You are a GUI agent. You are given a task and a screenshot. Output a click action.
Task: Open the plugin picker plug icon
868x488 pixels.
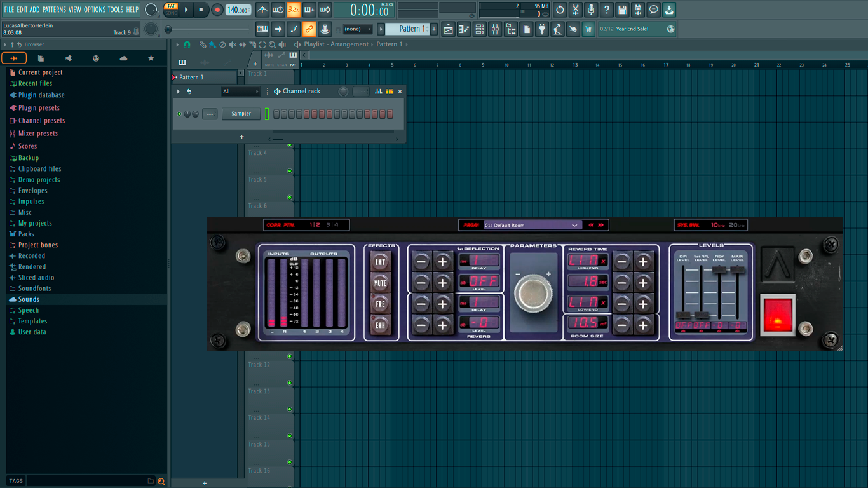click(542, 29)
